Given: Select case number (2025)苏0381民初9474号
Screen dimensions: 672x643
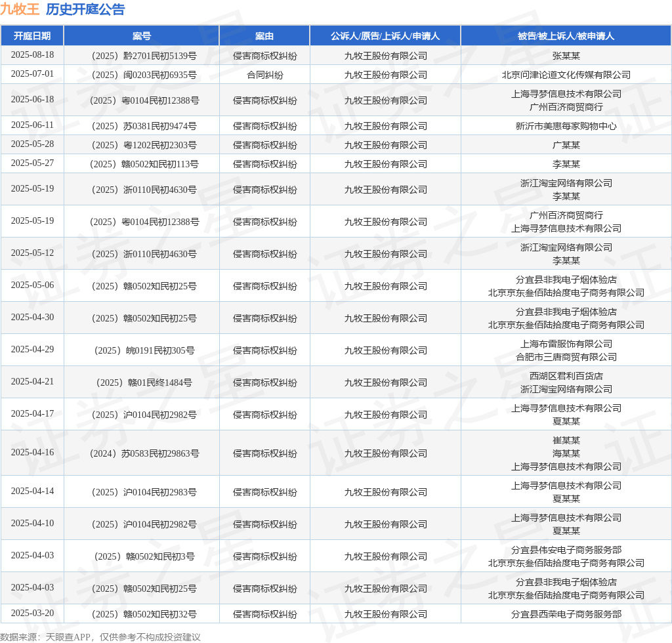Looking at the screenshot, I should [142, 126].
